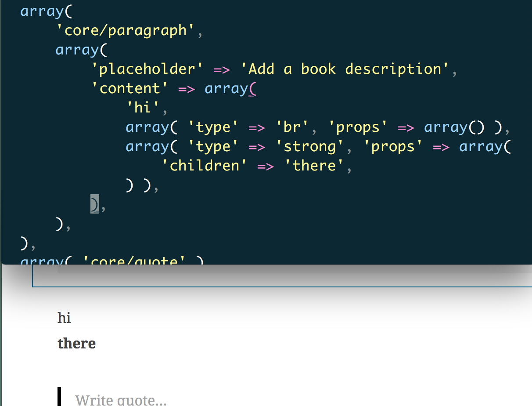This screenshot has width=532, height=406.
Task: Click the paragraph reading 'hi' in the preview
Action: pos(64,318)
